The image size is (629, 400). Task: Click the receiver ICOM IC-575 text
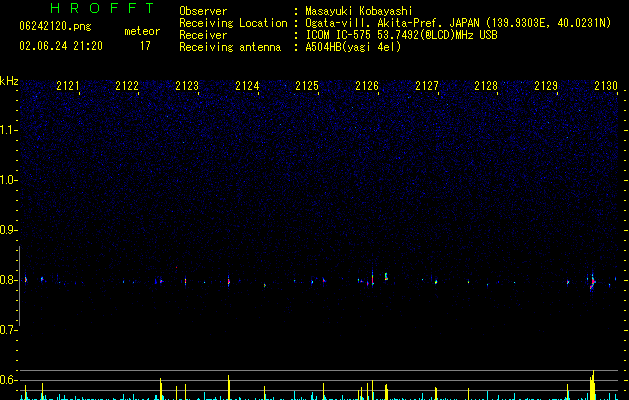(x=401, y=35)
